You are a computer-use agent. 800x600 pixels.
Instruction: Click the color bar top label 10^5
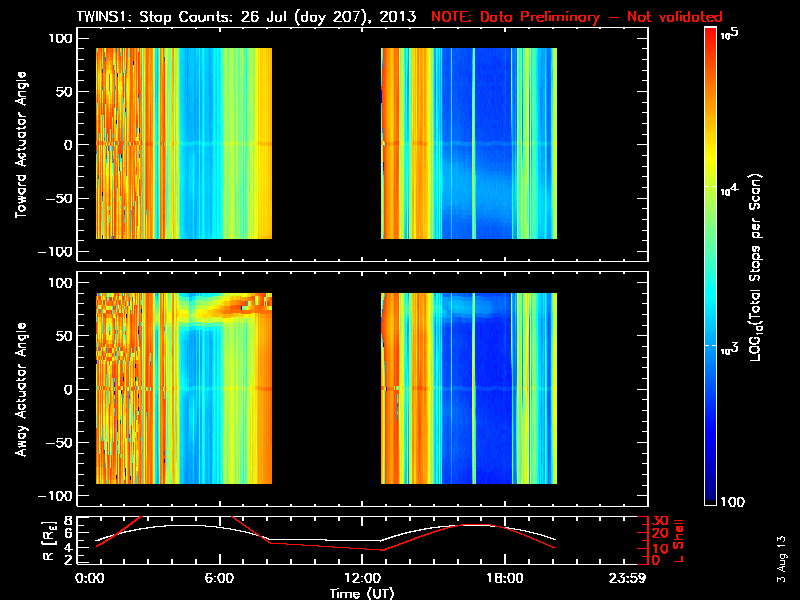coord(730,34)
